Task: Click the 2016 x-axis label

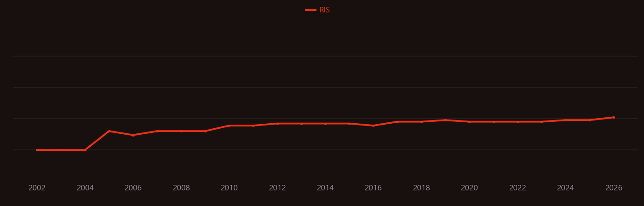Action: [373, 188]
